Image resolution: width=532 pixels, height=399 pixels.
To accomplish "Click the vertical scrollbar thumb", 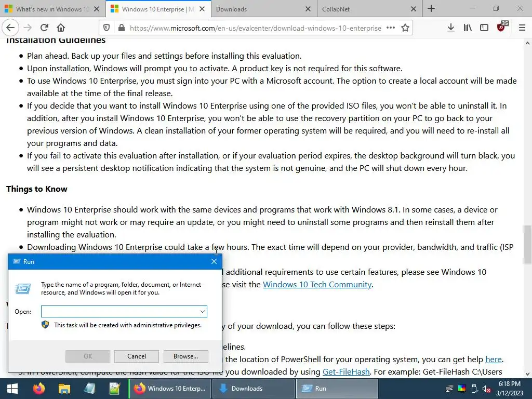I will (x=527, y=244).
